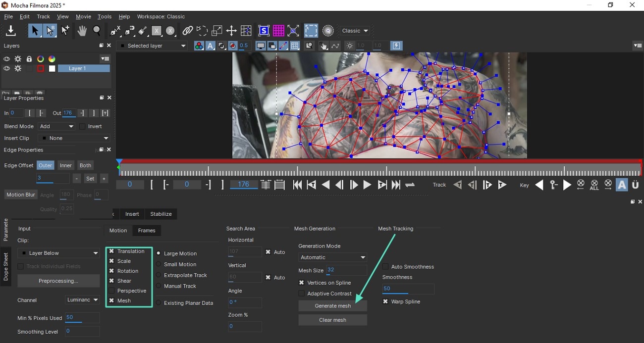The image size is (644, 343).
Task: Click the brightness sun icon
Action: (350, 46)
